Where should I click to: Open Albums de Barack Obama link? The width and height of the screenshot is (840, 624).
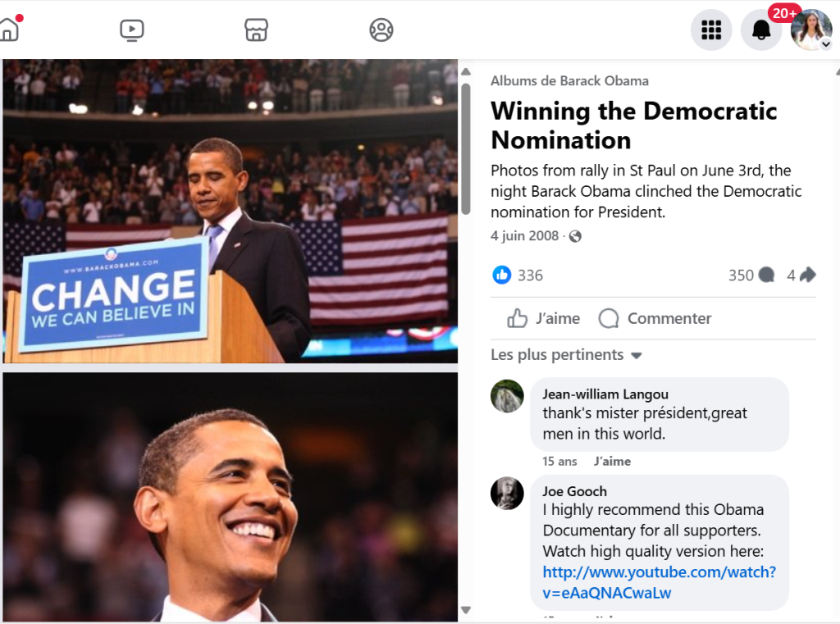pos(569,80)
